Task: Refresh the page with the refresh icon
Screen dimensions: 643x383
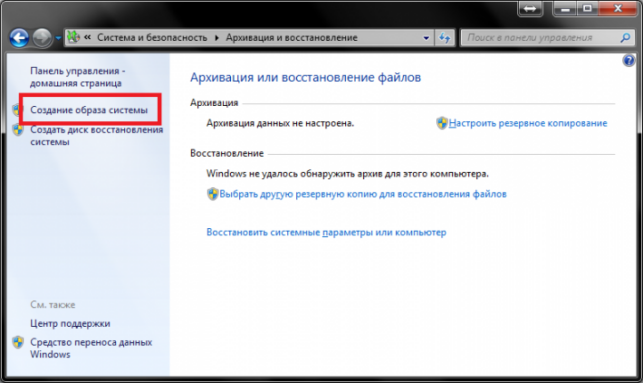Action: coord(445,38)
